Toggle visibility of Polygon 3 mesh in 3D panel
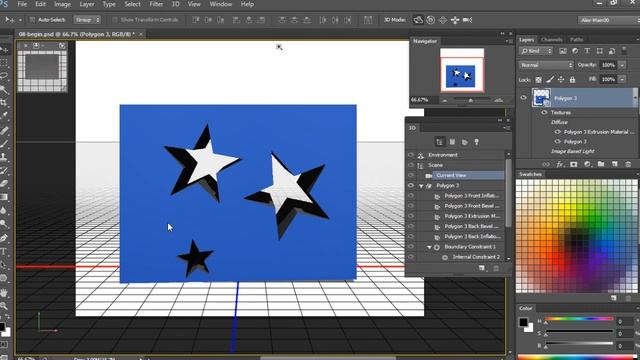The image size is (640, 360). click(x=411, y=185)
